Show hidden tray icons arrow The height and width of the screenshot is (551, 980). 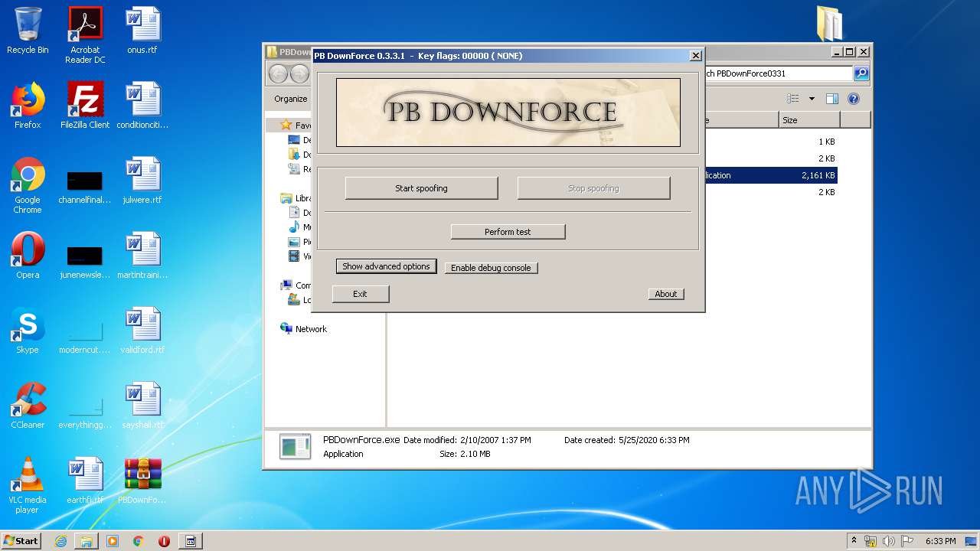coord(854,540)
